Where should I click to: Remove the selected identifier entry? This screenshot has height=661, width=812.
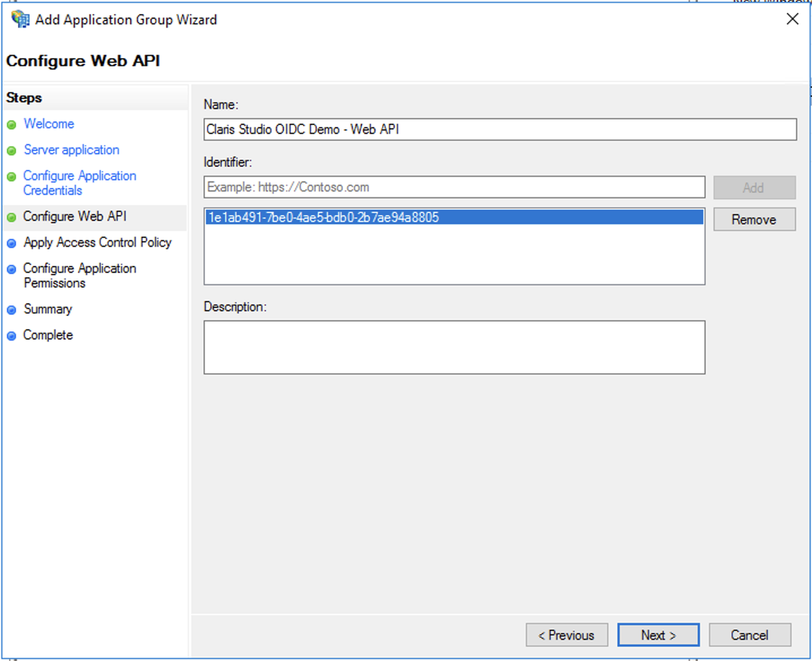[754, 219]
